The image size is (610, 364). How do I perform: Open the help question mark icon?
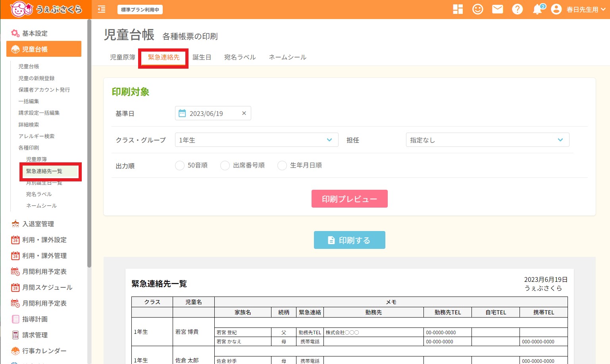518,9
